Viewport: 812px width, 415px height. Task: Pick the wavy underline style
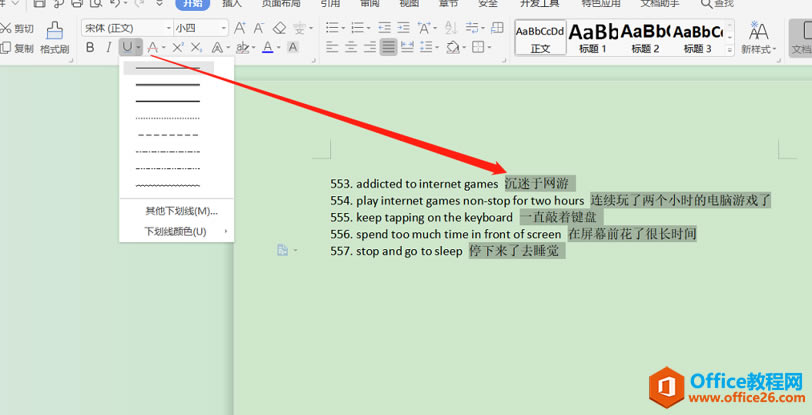click(x=168, y=185)
